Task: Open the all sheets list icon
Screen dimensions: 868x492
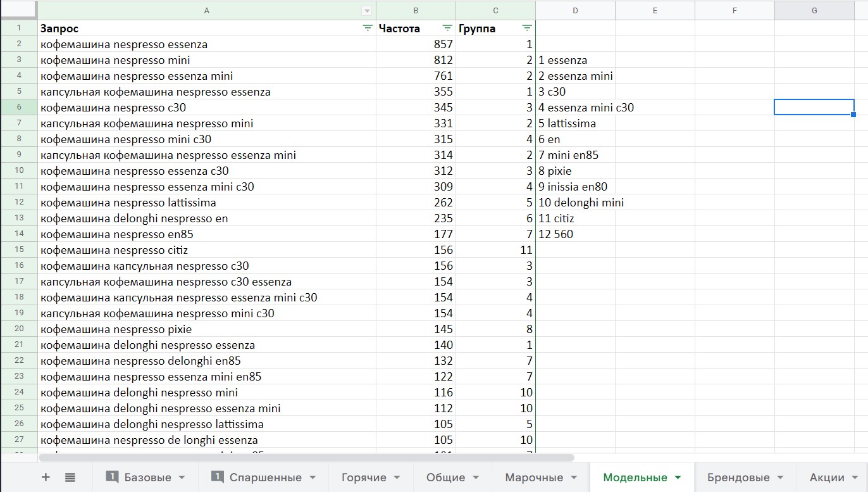Action: pos(70,477)
